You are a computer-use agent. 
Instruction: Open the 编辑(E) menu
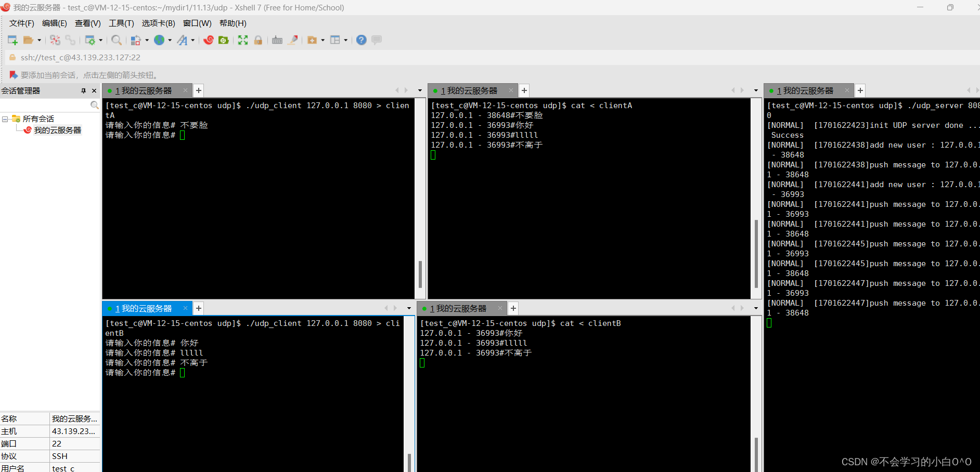[54, 23]
